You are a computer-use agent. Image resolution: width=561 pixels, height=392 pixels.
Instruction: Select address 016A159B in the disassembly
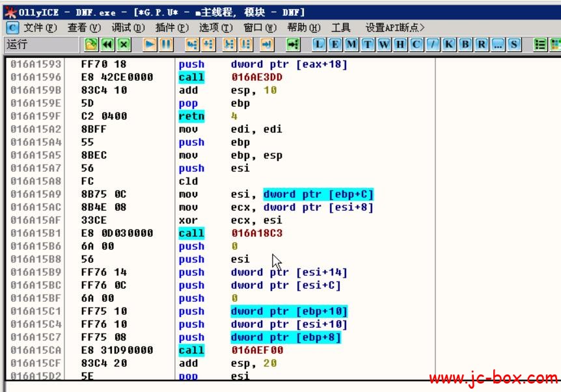tap(36, 90)
